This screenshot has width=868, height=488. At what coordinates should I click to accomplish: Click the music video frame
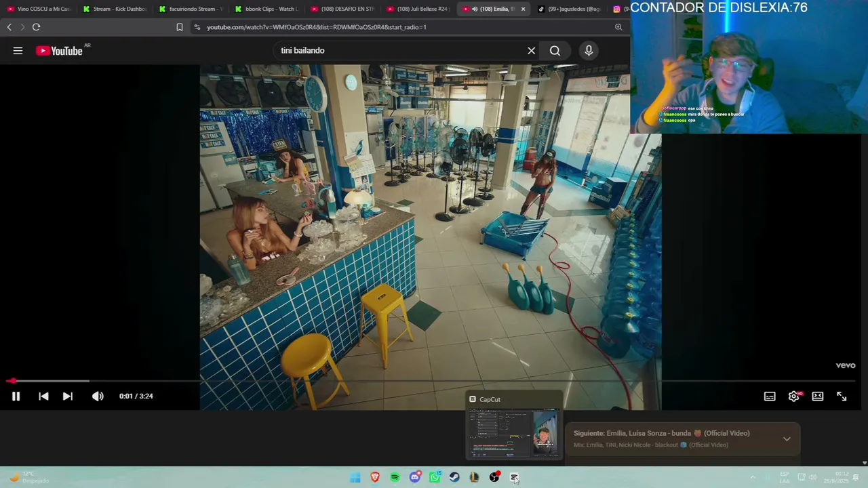coord(431,237)
